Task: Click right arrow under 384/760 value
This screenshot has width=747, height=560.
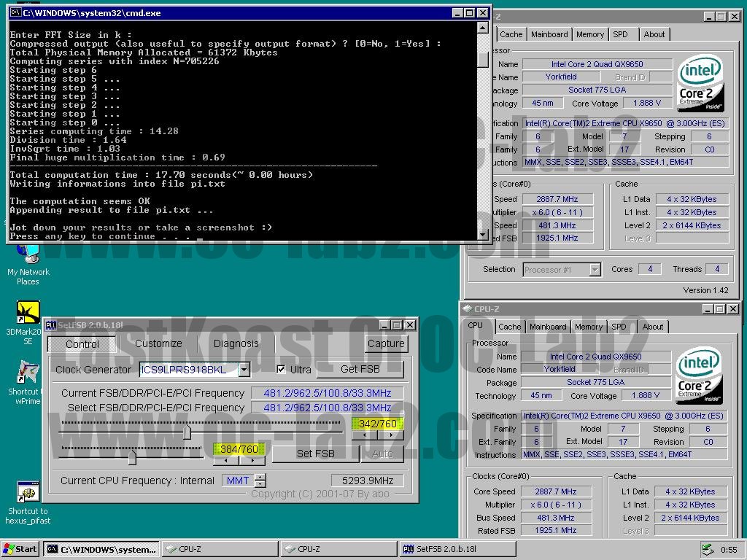Action: pos(252,461)
